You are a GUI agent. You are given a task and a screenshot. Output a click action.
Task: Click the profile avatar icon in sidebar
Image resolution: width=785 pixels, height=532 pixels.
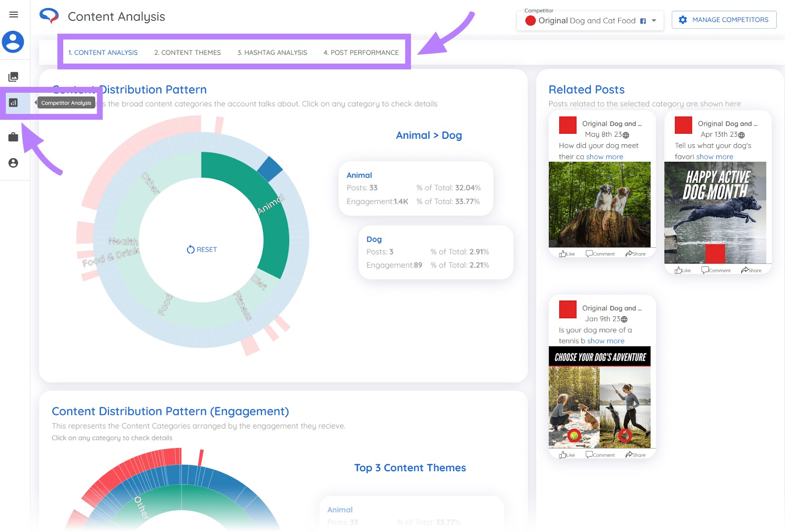tap(14, 43)
